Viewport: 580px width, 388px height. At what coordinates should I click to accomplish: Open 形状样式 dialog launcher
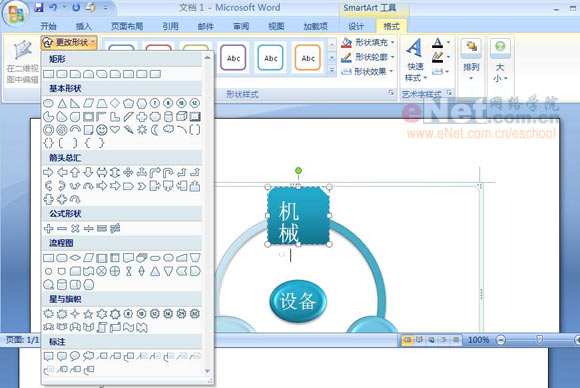pyautogui.click(x=391, y=93)
